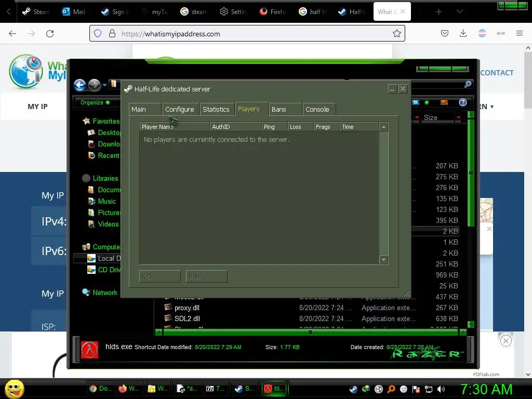Switch to the Mail browser tab

pos(74,11)
